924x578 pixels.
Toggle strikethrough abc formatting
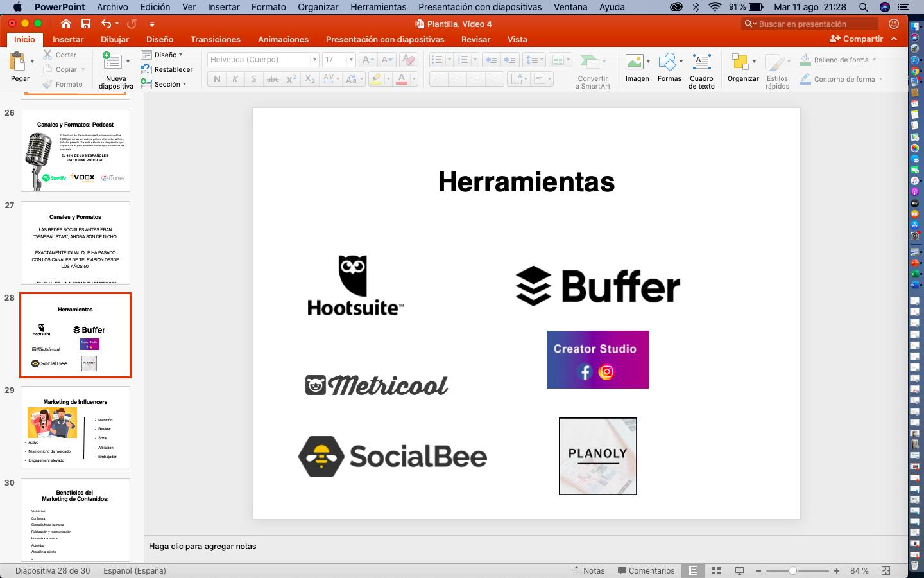pos(273,79)
